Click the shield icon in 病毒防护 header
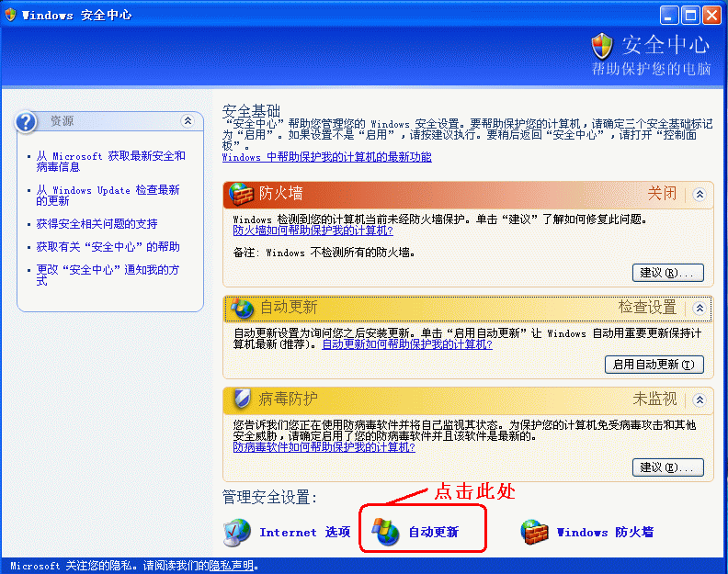 click(x=242, y=399)
